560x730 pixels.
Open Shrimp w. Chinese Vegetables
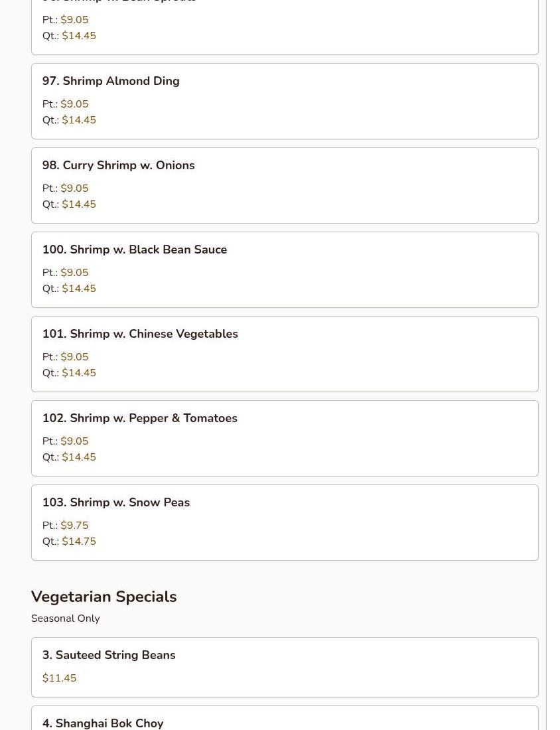(140, 334)
